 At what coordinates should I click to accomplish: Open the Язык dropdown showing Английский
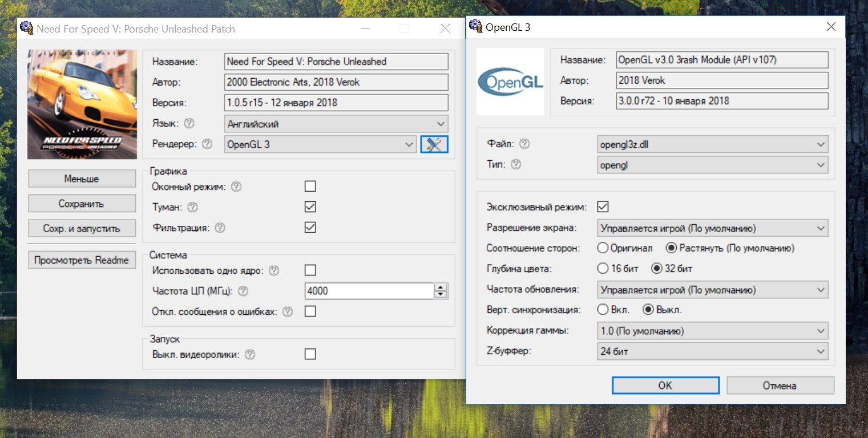[x=337, y=124]
